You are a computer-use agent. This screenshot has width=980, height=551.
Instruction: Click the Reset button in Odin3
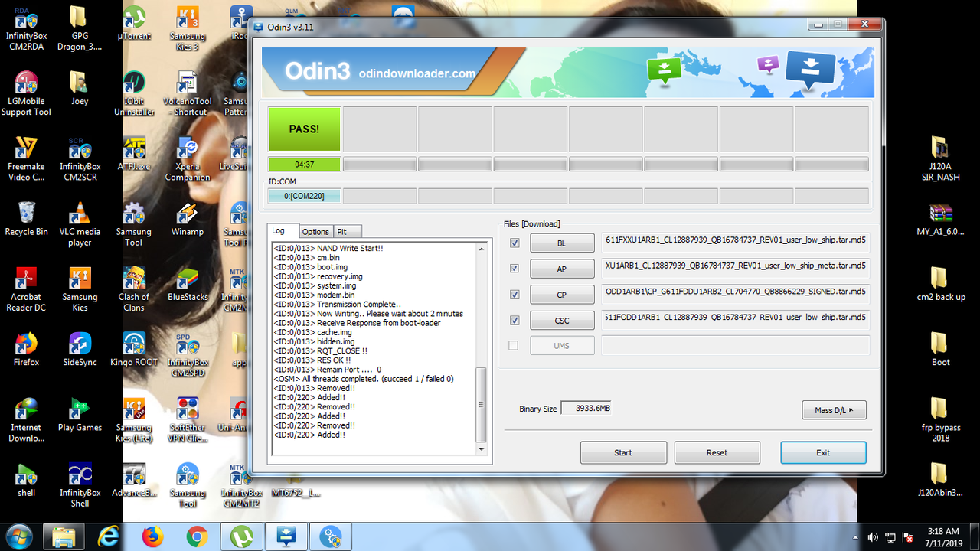click(x=717, y=452)
